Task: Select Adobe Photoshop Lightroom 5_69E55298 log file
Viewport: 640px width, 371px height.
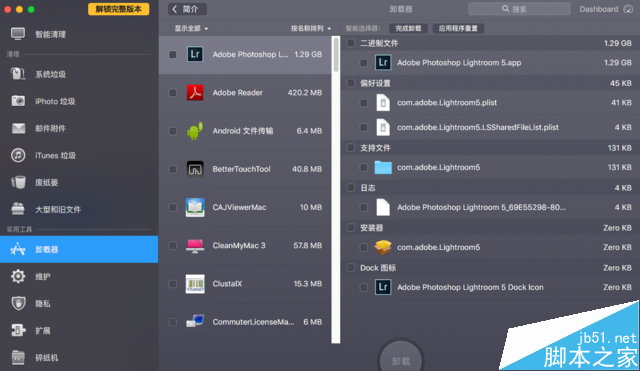Action: (481, 207)
